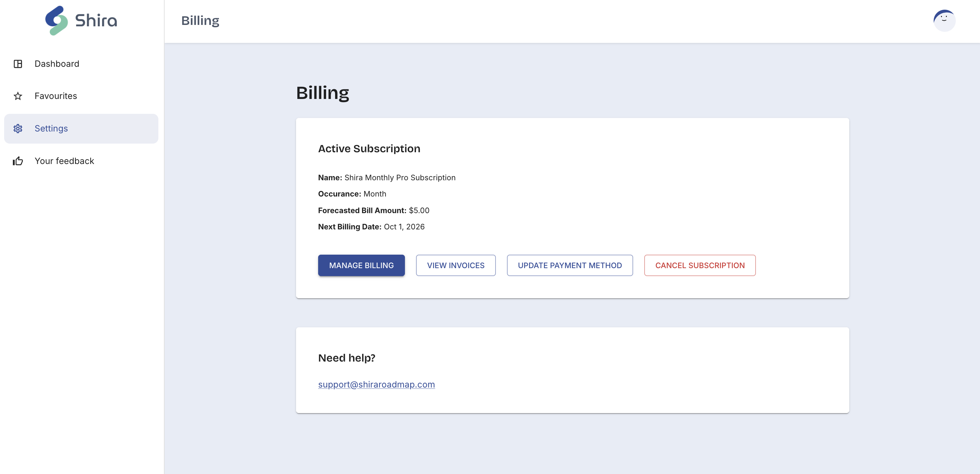The image size is (980, 474).
Task: Open Favourites from the sidebar
Action: [81, 96]
